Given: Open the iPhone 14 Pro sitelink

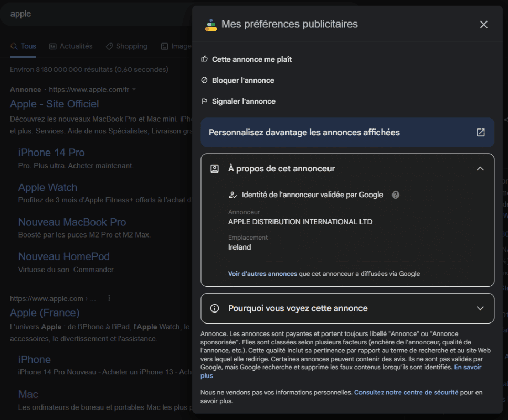Looking at the screenshot, I should (x=51, y=153).
